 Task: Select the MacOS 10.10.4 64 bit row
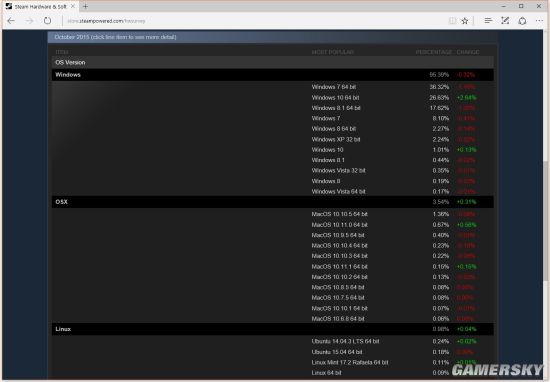click(x=273, y=246)
